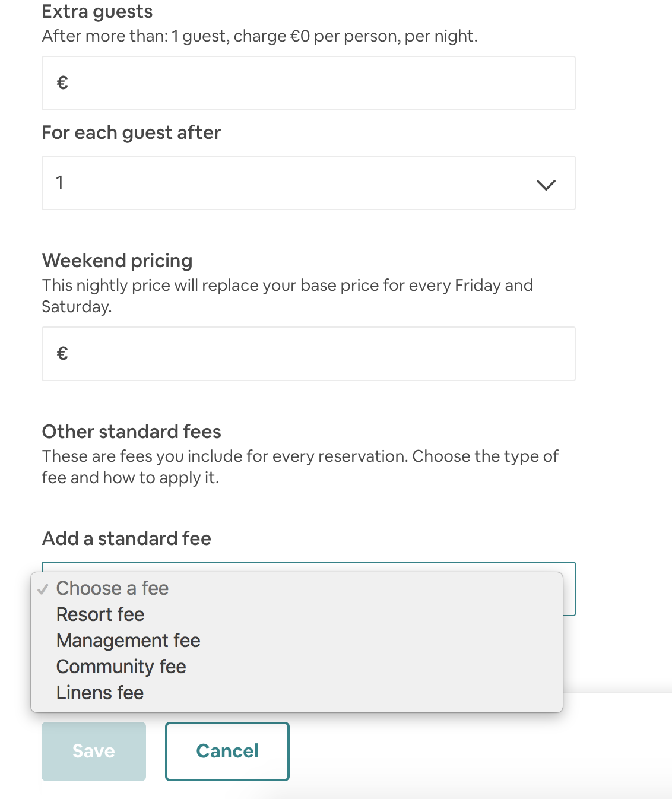The width and height of the screenshot is (672, 799).
Task: Click the chevron on the guest count dropdown
Action: (x=546, y=183)
